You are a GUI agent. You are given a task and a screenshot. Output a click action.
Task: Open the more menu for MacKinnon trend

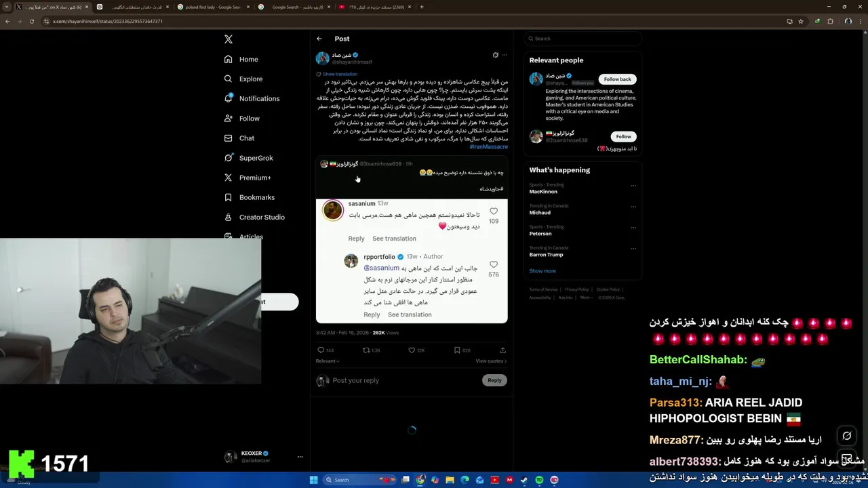point(633,186)
